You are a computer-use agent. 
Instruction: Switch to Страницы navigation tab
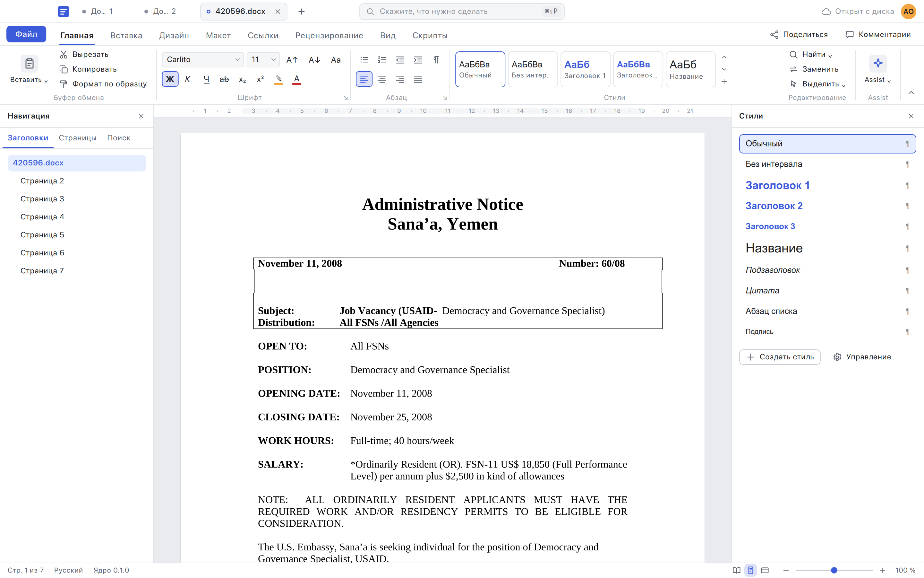78,138
